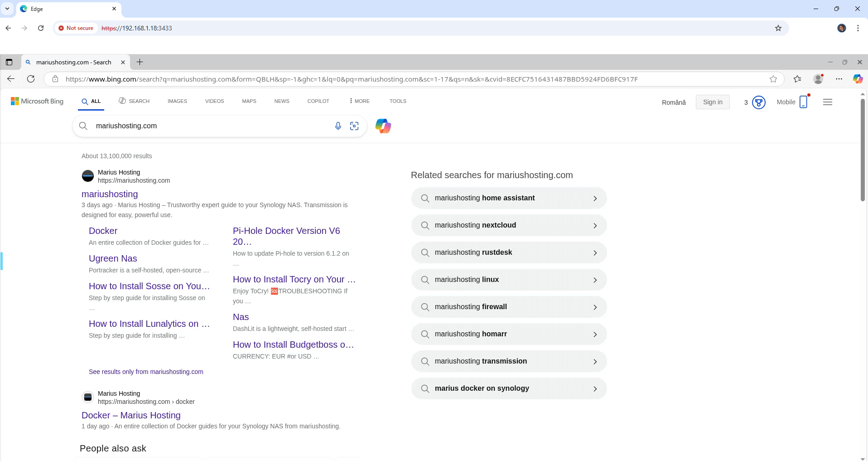
Task: Open the tab search dropdown arrow at top left
Action: point(7,9)
